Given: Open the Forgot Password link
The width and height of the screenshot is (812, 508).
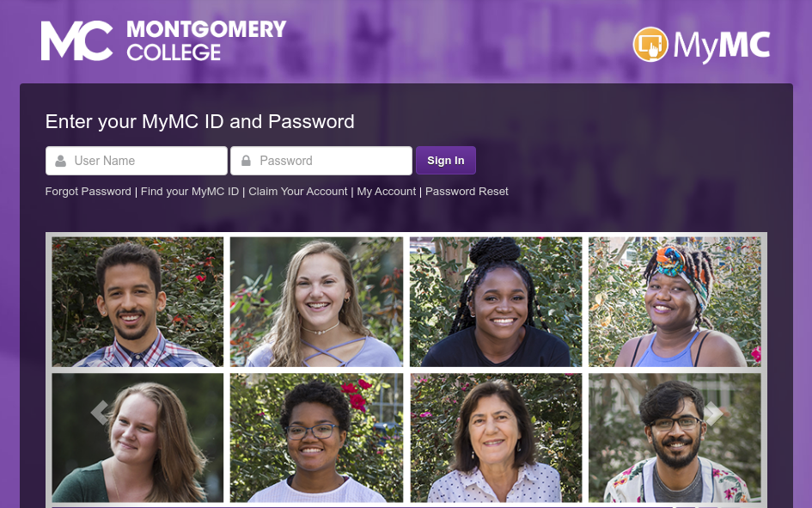Looking at the screenshot, I should pos(88,192).
